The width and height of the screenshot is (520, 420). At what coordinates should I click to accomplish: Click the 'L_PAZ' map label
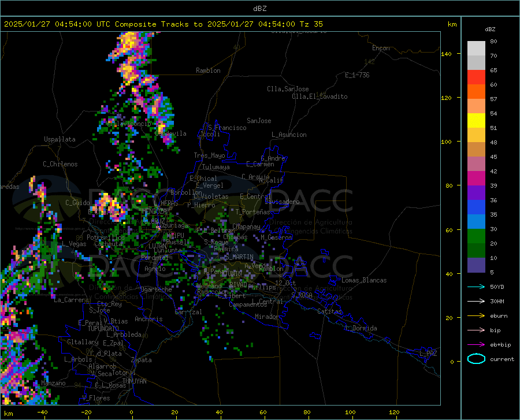pos(428,354)
